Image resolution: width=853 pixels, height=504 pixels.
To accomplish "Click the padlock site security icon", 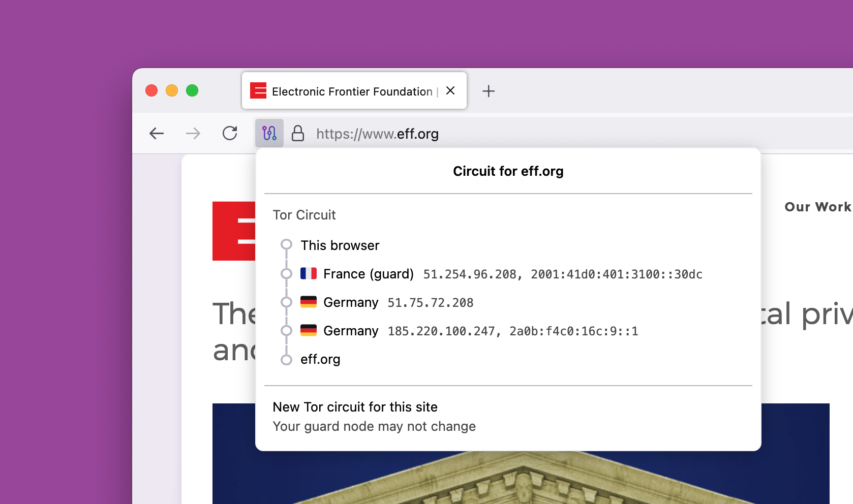I will [x=298, y=134].
